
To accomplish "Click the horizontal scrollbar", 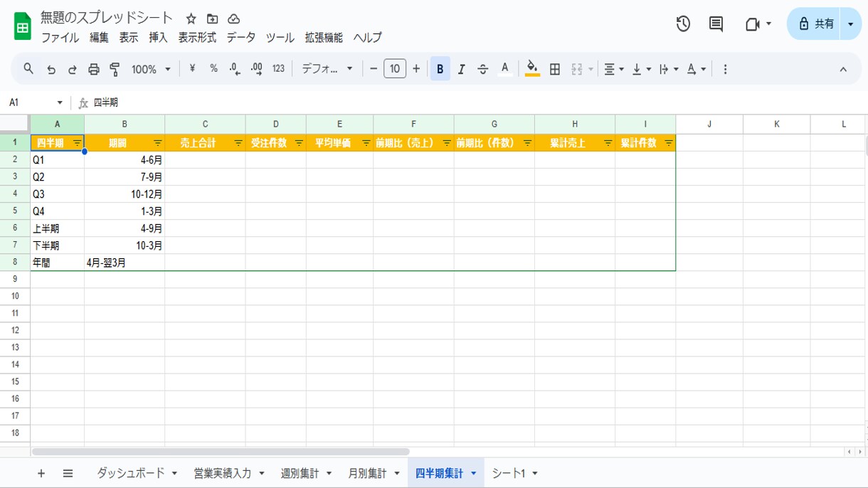I will (x=221, y=452).
